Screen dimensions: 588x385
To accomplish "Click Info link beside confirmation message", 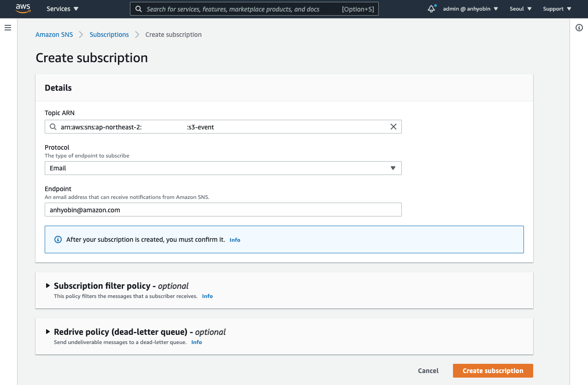I will (235, 240).
